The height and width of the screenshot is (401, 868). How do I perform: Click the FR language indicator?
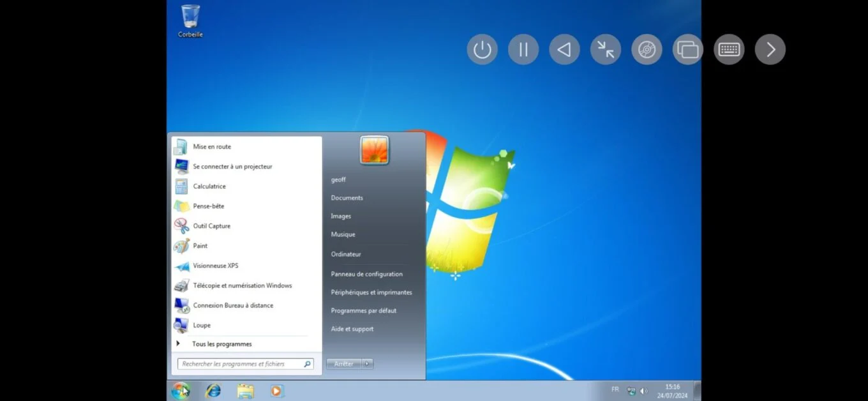[x=615, y=390]
